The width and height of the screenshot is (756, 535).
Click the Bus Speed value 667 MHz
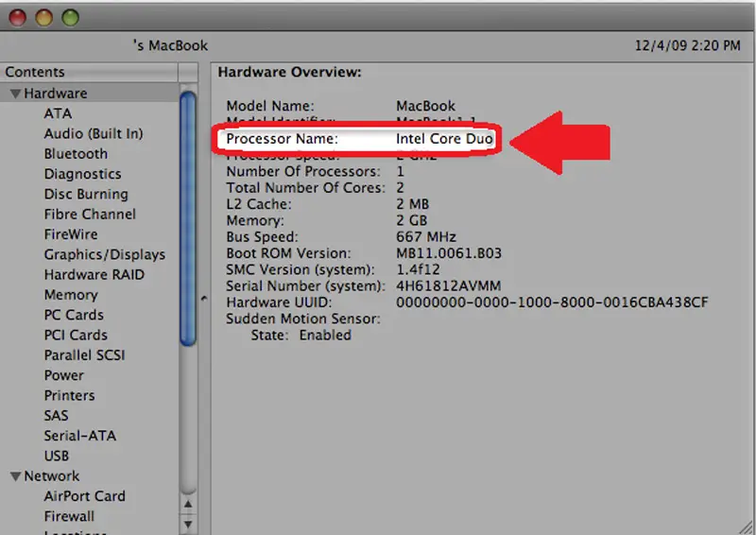click(x=426, y=237)
